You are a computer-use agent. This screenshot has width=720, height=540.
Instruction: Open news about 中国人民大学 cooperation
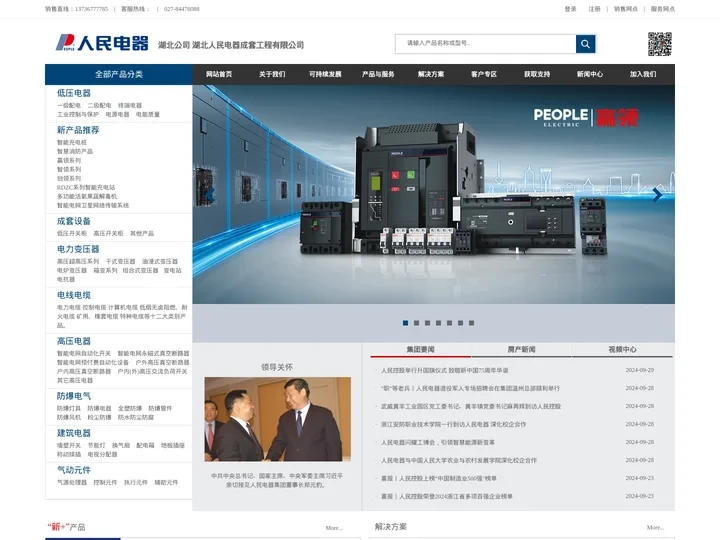(x=459, y=460)
